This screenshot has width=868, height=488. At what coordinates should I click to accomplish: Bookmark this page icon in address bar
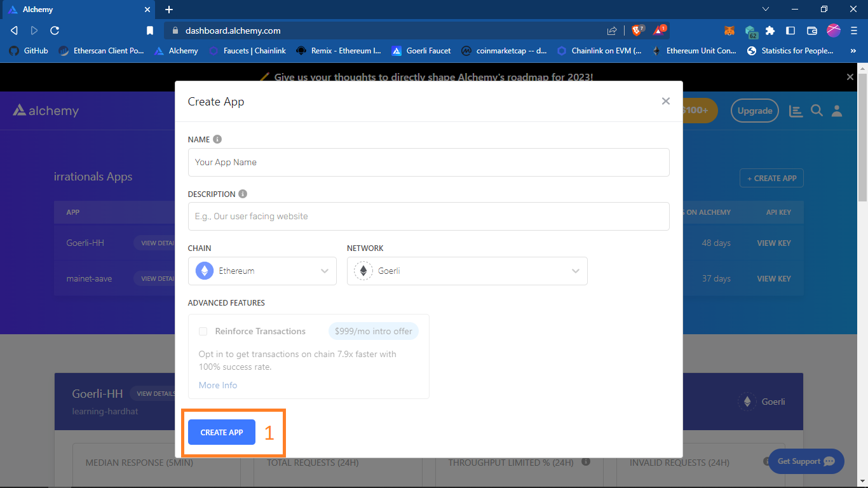point(150,30)
